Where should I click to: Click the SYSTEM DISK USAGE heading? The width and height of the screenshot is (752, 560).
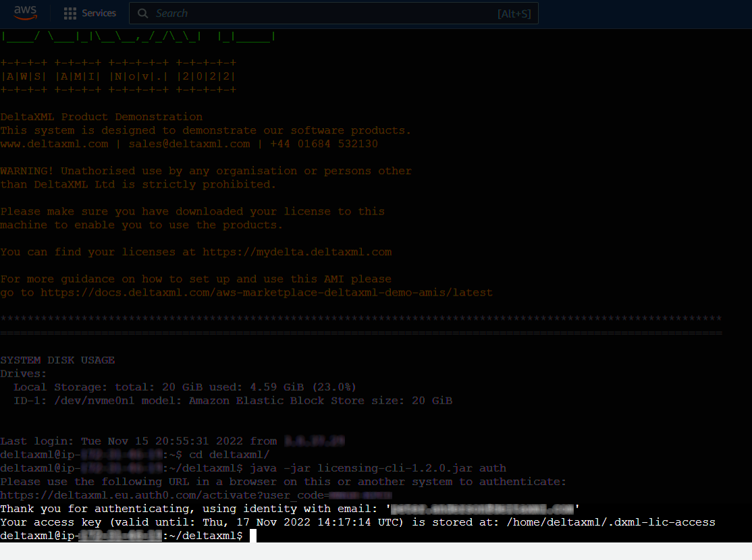(57, 360)
